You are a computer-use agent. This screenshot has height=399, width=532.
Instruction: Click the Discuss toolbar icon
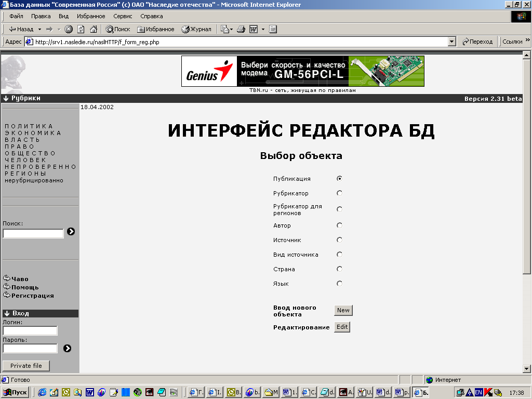273,29
